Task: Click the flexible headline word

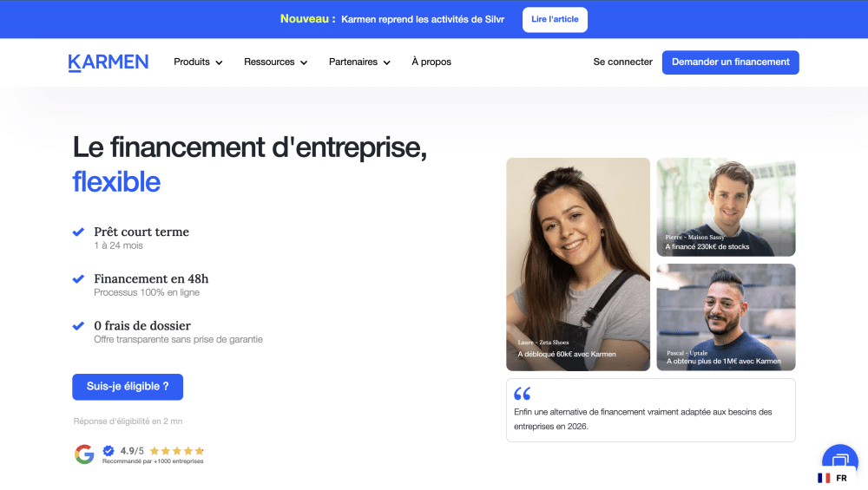Action: (x=116, y=182)
